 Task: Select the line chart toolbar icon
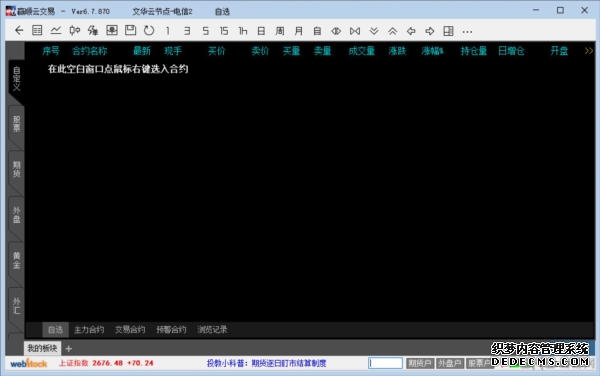pos(56,31)
